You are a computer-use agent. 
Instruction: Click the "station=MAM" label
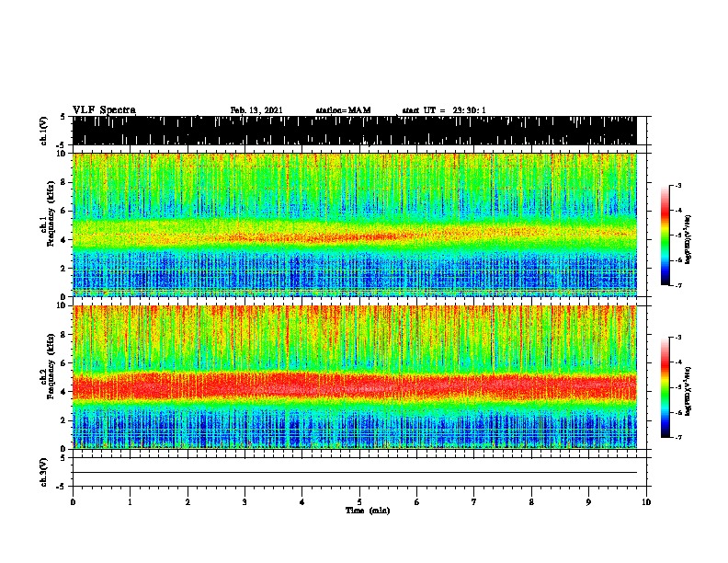click(x=343, y=110)
